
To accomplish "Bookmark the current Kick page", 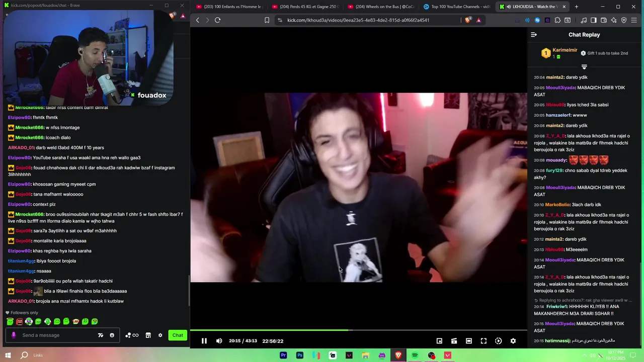I will point(267,20).
